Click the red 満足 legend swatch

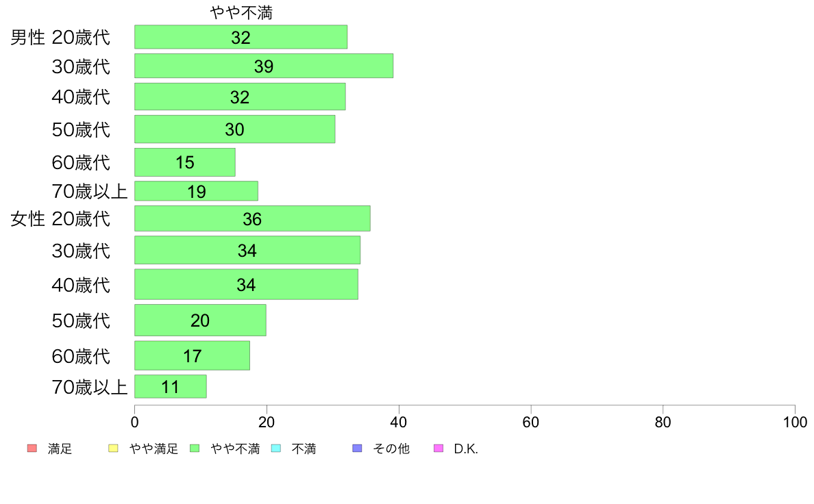point(32,449)
